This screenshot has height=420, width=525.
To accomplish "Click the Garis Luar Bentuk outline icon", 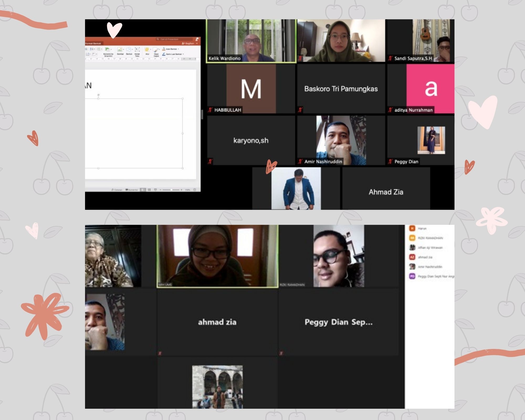I will click(x=164, y=54).
